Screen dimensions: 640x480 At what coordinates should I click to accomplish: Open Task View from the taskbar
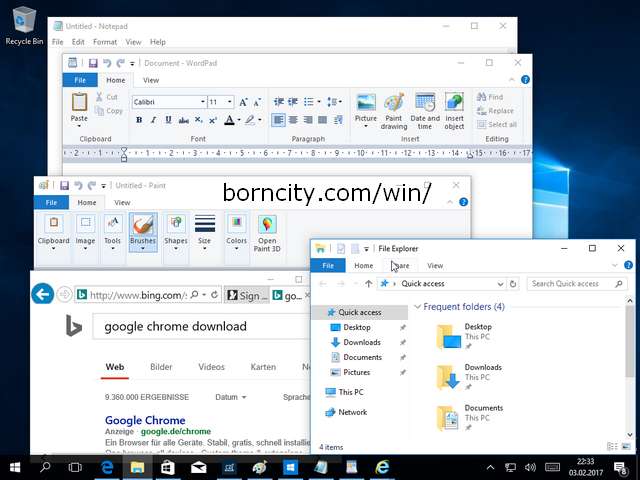[75, 467]
